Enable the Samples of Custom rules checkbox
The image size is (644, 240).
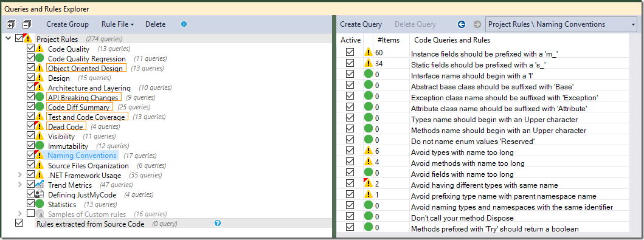click(x=30, y=214)
